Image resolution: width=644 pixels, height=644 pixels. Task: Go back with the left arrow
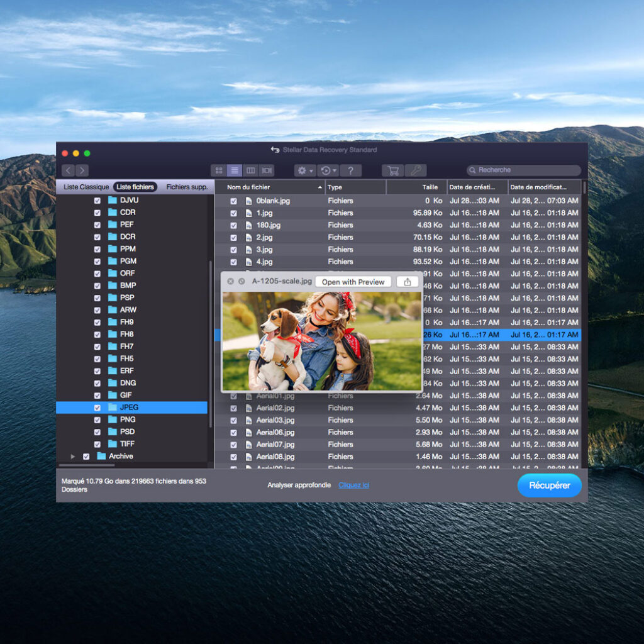point(69,170)
